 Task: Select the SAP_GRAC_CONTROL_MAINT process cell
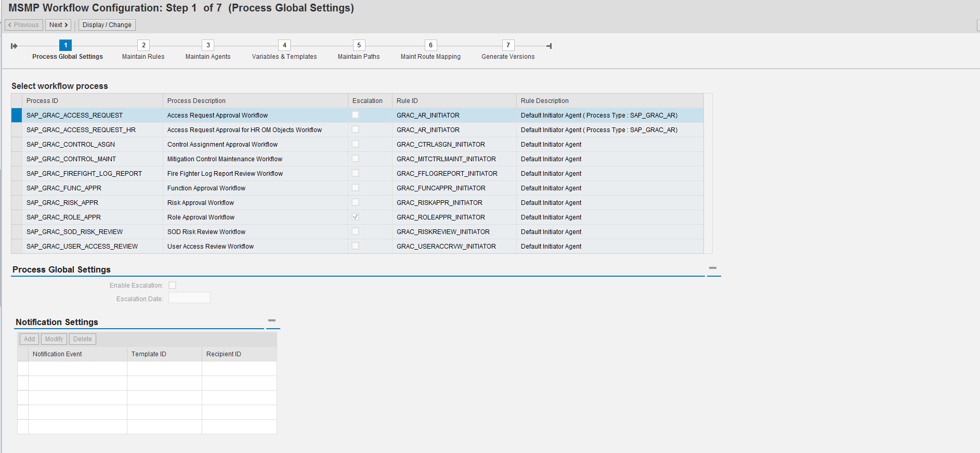(93, 159)
